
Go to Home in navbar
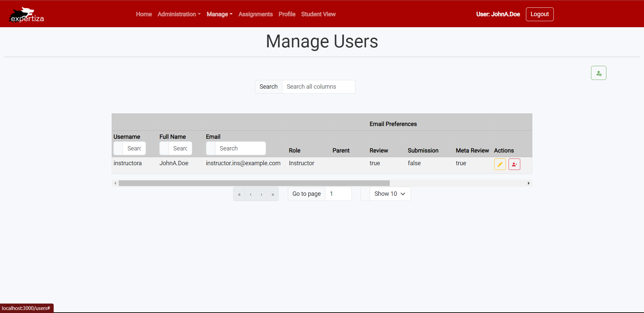[x=144, y=14]
